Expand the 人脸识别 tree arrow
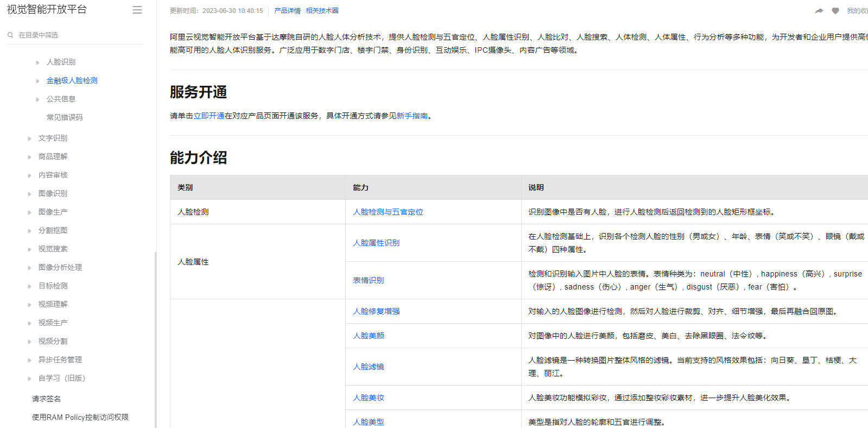Image resolution: width=868 pixels, height=428 pixels. (37, 62)
